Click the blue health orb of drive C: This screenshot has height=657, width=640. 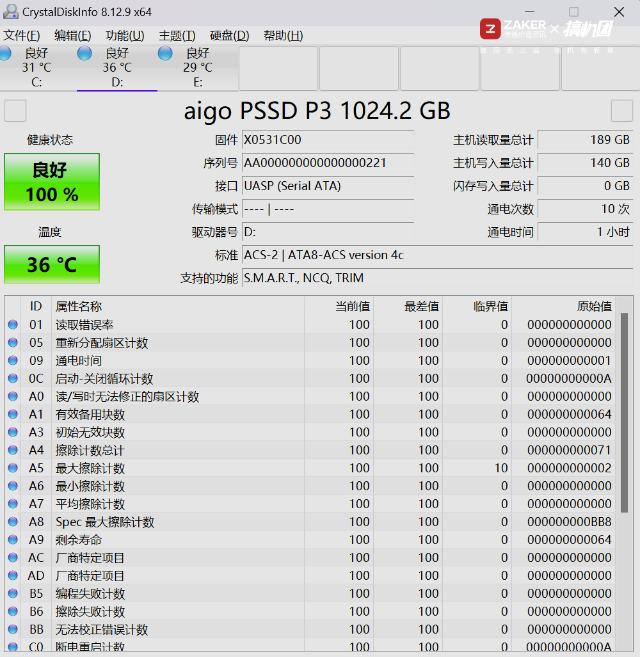(x=5, y=54)
